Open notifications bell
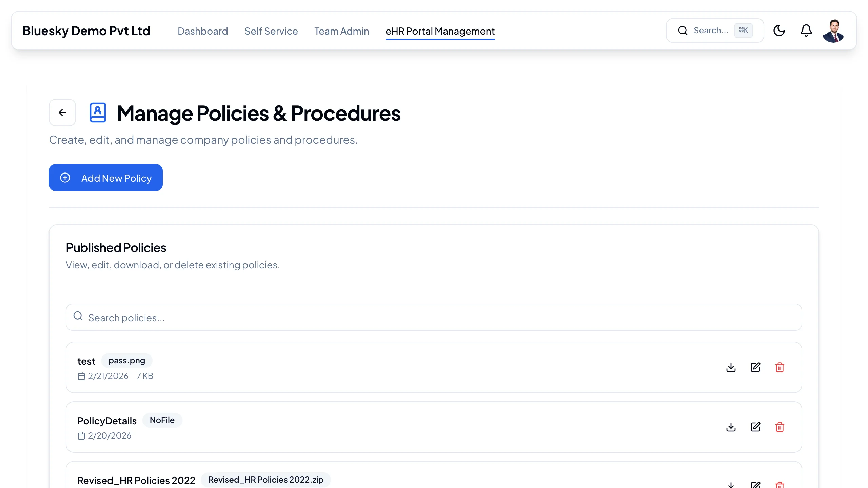The image size is (868, 488). coord(806,30)
